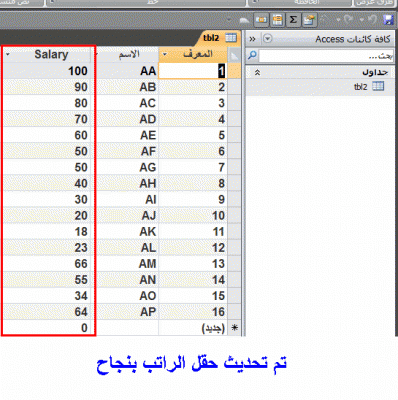Click the Redo arrow in quick access toolbar
Screen dimensions: 398x400
tap(349, 20)
